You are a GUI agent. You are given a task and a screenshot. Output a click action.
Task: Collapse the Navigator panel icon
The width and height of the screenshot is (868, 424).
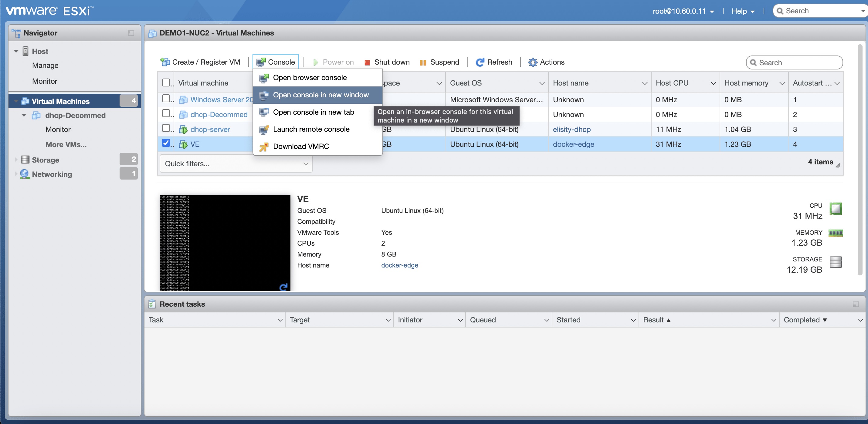(131, 33)
